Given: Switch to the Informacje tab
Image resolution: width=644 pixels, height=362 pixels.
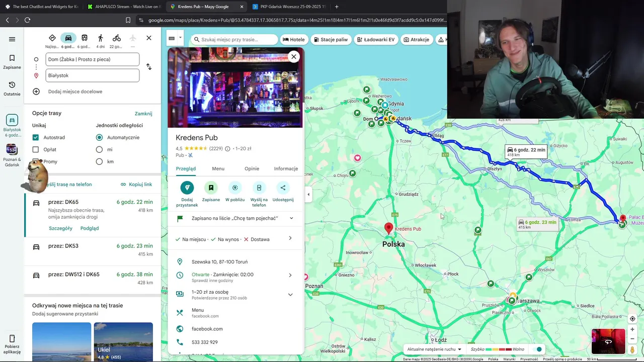Looking at the screenshot, I should (x=286, y=168).
